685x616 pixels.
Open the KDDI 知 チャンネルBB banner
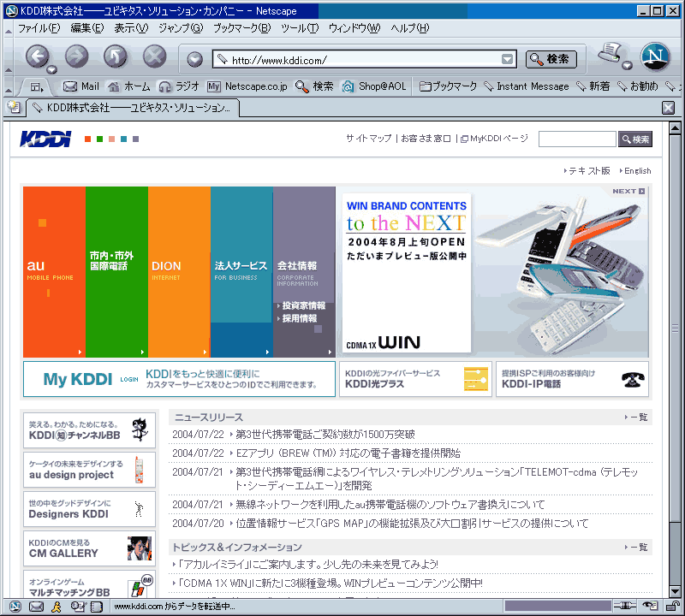[89, 430]
